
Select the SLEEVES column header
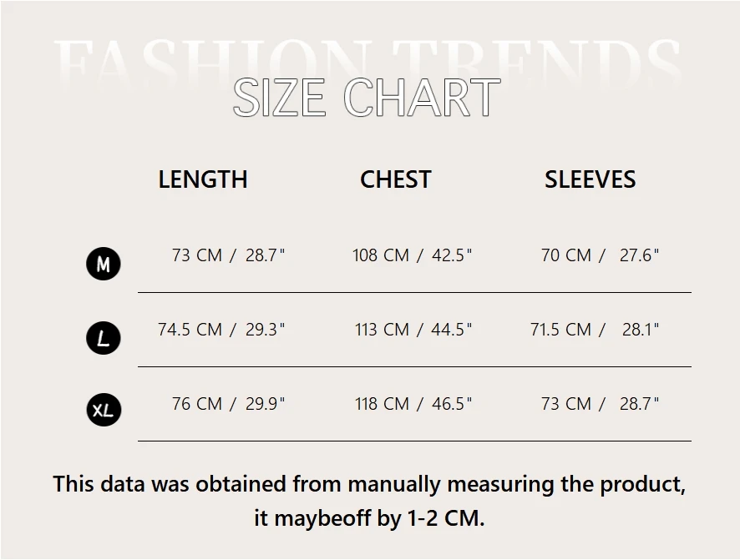[590, 179]
